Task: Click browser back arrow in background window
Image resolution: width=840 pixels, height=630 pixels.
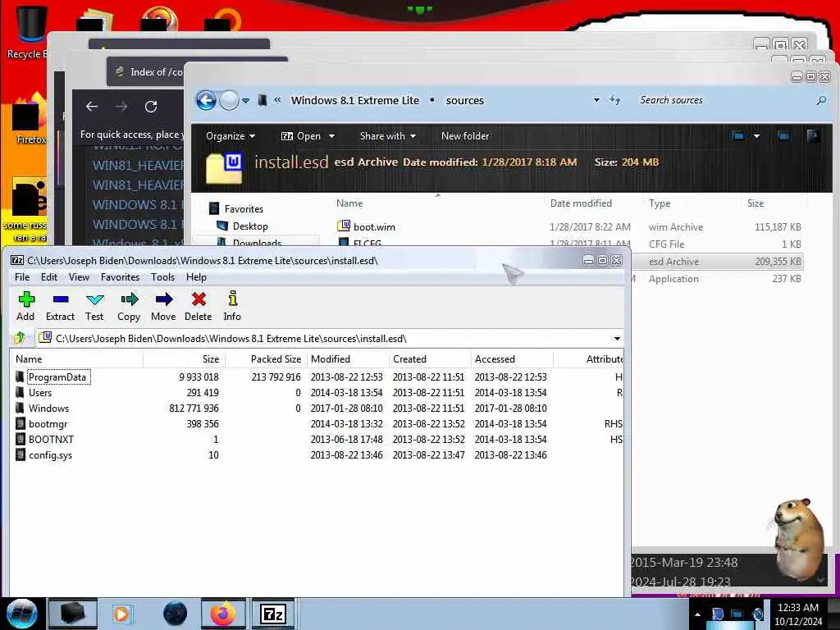Action: coord(92,107)
